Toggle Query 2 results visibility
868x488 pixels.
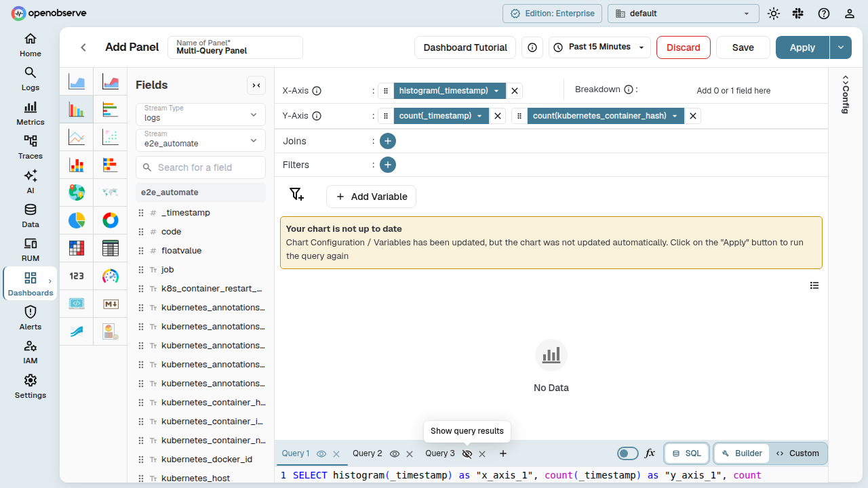point(395,453)
